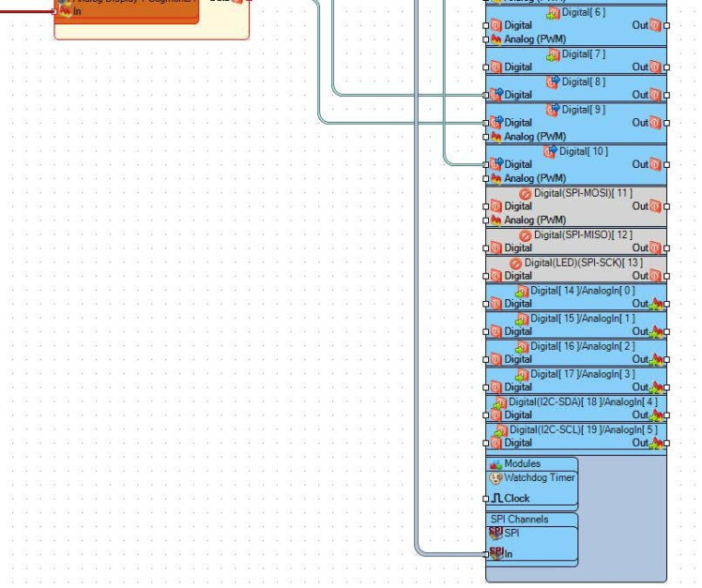Select the 'Digital[ 7 ]' label
Image resolution: width=702 pixels, height=588 pixels.
point(584,54)
